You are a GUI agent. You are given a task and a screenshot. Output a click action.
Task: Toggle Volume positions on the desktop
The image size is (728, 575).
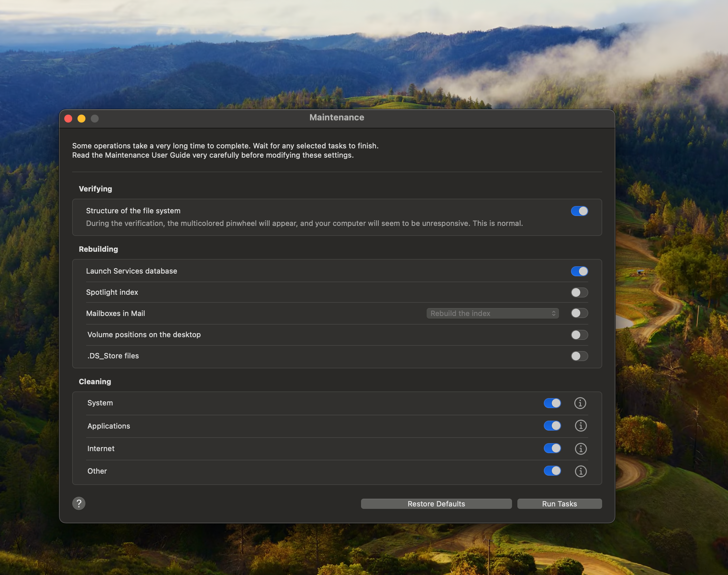point(579,335)
